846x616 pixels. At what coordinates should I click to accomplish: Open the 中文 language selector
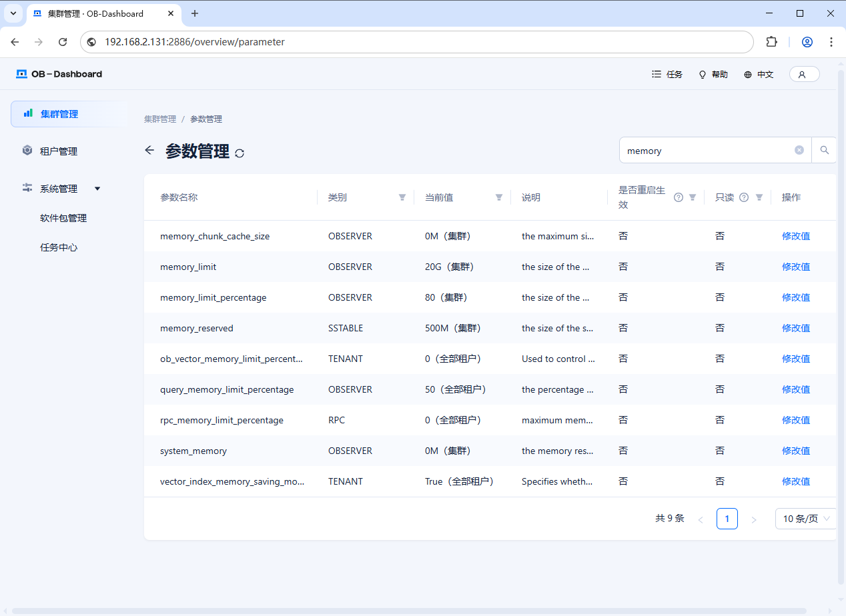click(759, 75)
